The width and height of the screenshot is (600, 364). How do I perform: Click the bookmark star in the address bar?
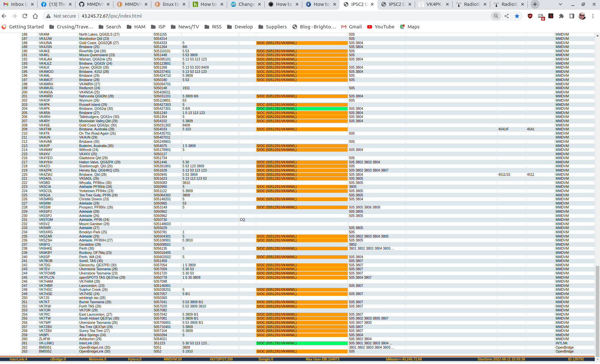coord(517,16)
